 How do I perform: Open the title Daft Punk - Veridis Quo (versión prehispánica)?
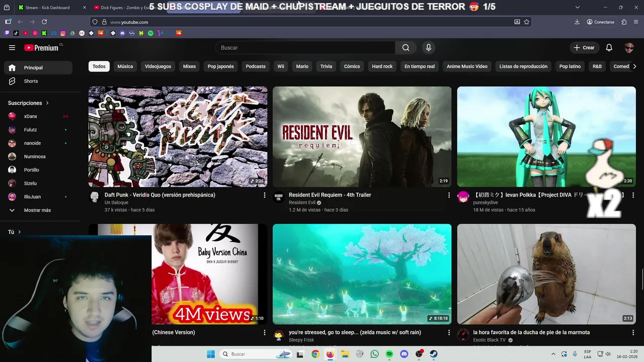coord(160,195)
